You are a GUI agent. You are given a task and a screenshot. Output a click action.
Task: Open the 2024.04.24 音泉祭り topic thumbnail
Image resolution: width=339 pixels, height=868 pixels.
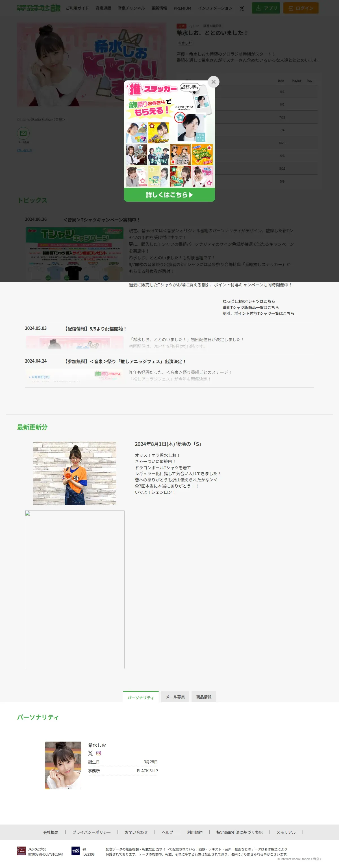coord(75,375)
